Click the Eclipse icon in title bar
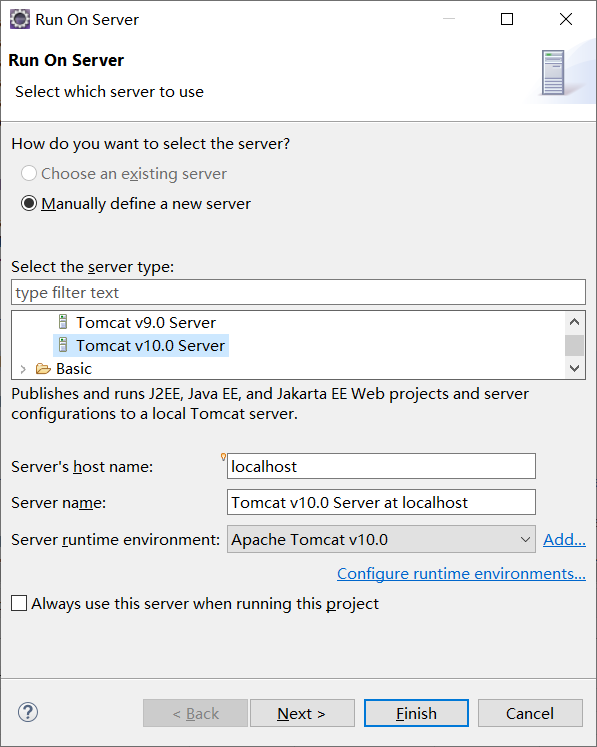Viewport: 597px width, 747px height. tap(20, 20)
